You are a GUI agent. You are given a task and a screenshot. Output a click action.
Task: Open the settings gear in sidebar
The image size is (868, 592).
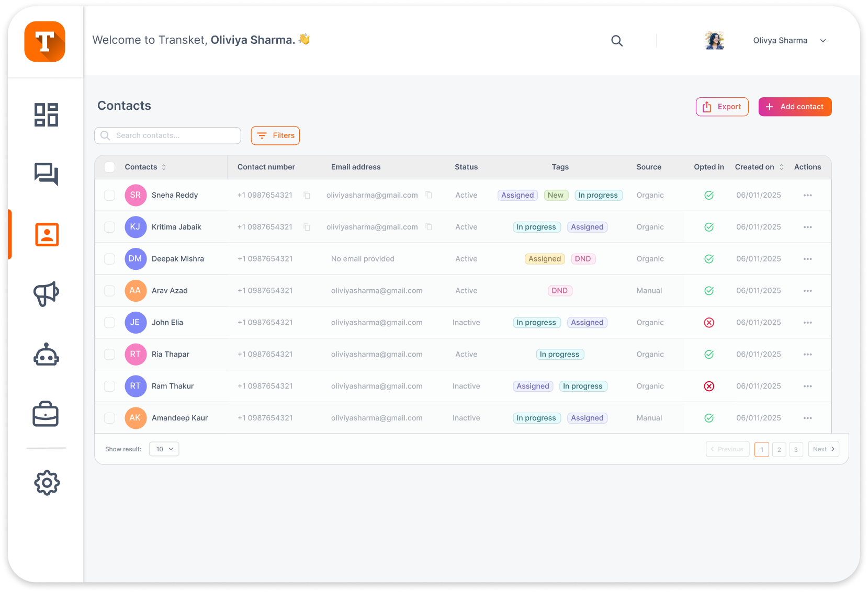47,483
